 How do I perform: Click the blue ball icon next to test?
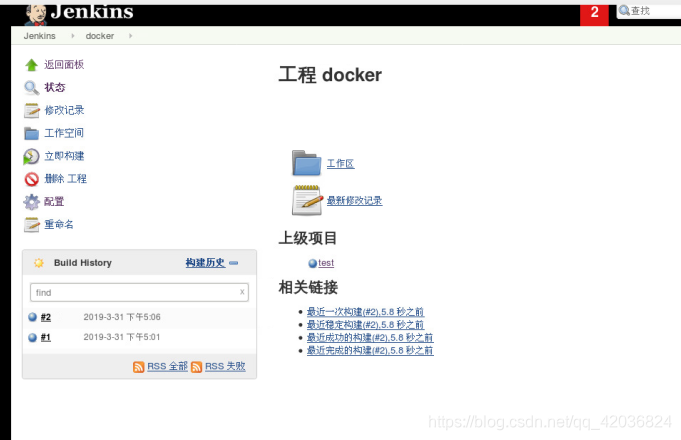click(x=312, y=263)
